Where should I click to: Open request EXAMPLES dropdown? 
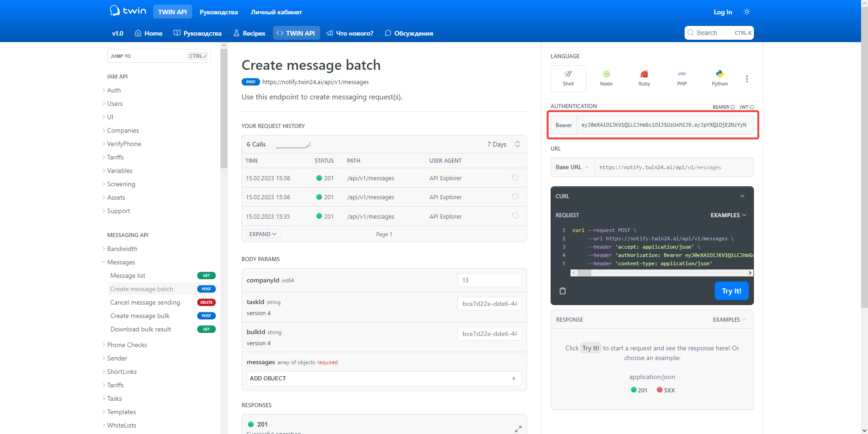pos(728,215)
